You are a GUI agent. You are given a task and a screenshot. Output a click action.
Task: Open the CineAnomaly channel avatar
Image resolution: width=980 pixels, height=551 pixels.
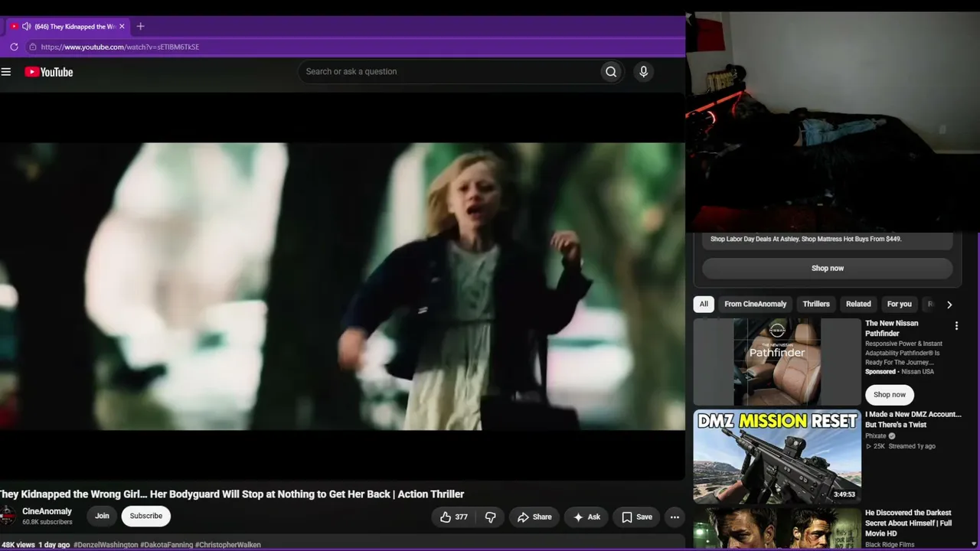point(7,517)
